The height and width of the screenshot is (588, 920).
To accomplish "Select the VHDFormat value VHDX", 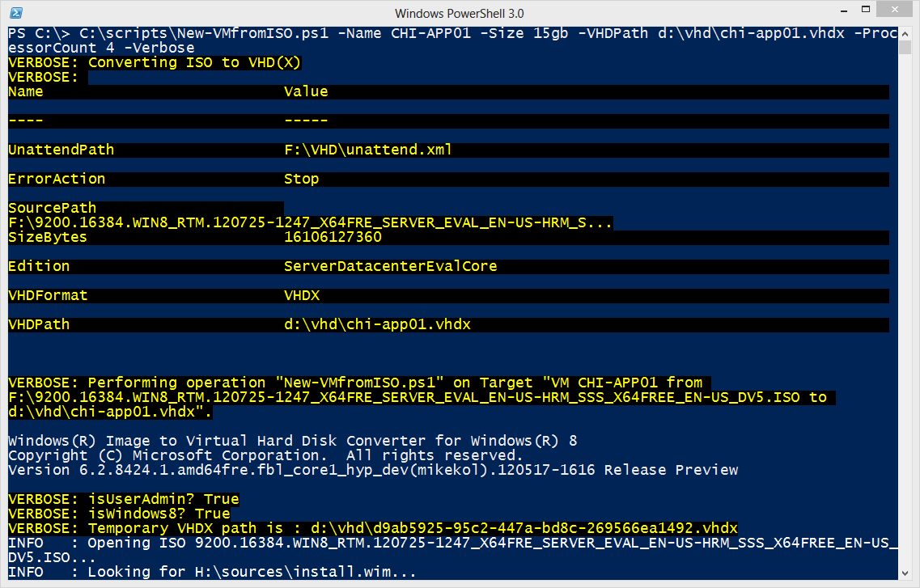I will (x=302, y=295).
